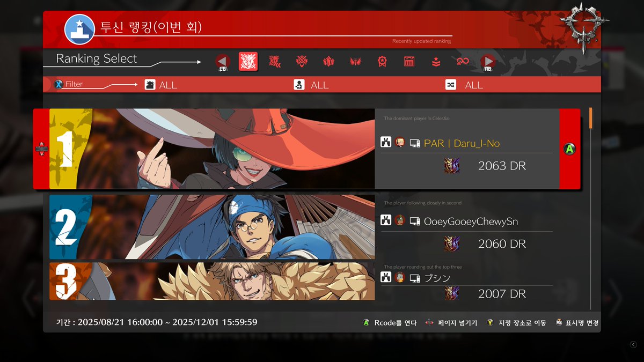Click the period text 기간 2025/08/21
The image size is (644, 362).
coord(157,322)
